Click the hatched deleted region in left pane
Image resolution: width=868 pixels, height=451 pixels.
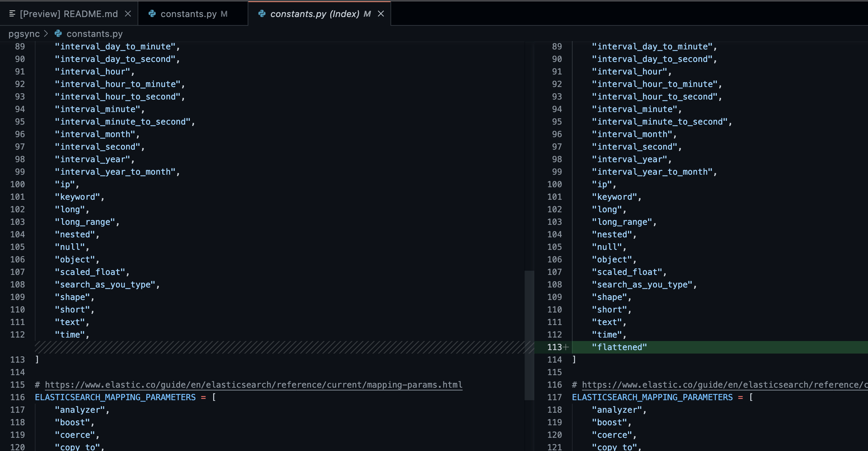[x=261, y=347]
